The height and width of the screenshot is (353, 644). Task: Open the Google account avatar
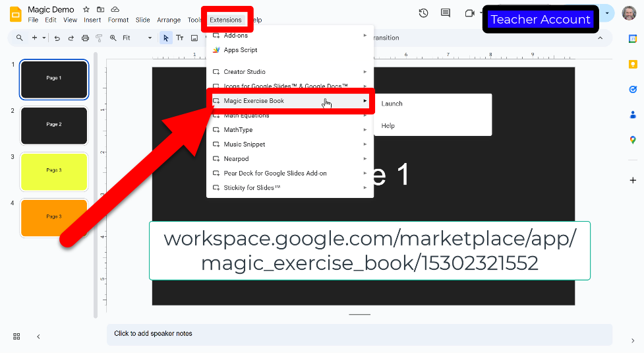coord(629,13)
